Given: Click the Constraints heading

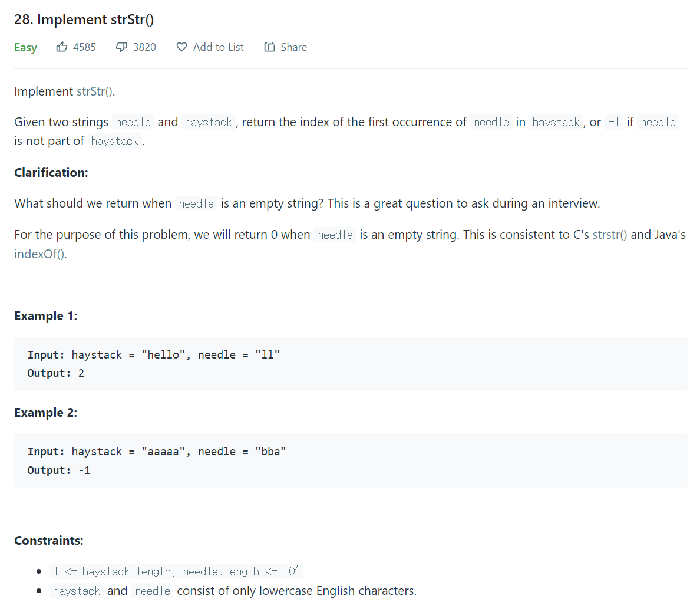Looking at the screenshot, I should [49, 540].
